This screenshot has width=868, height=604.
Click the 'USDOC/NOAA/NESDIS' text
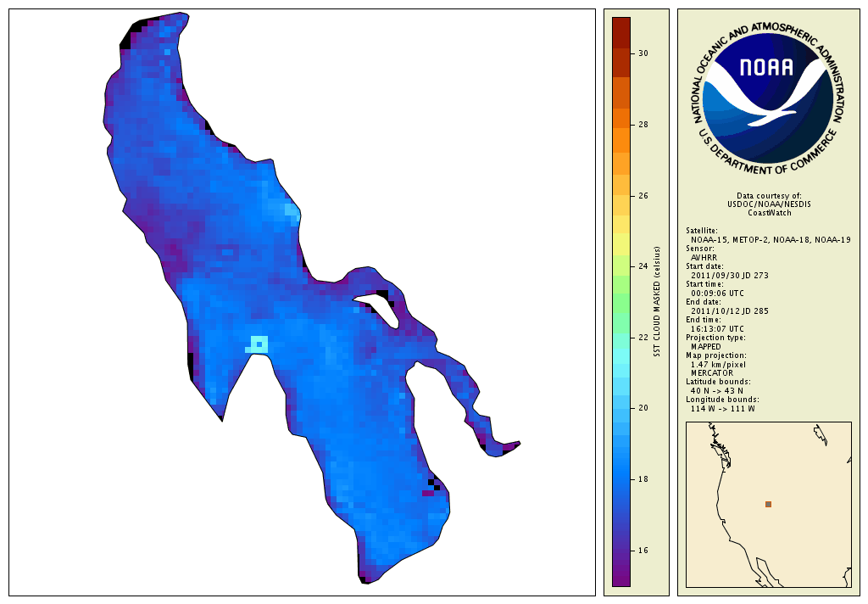click(x=769, y=204)
